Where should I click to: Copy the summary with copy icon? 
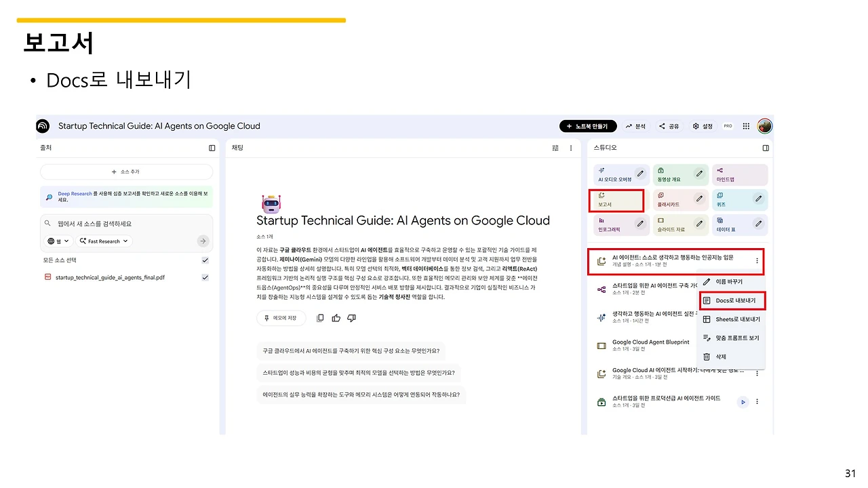click(320, 318)
